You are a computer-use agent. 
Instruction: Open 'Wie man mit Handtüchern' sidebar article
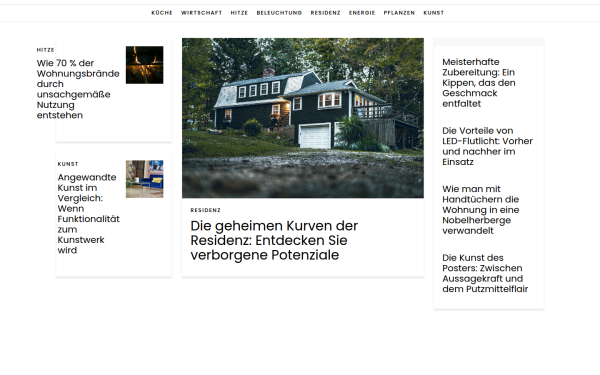point(481,210)
